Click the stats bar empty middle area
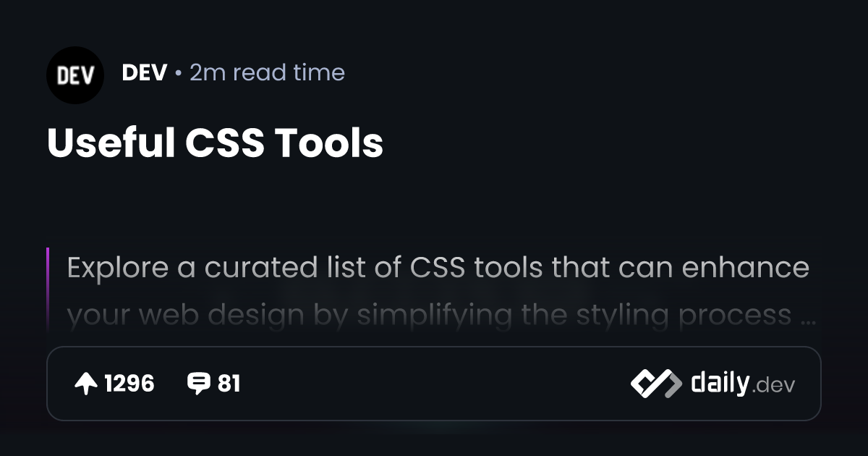 pos(434,384)
